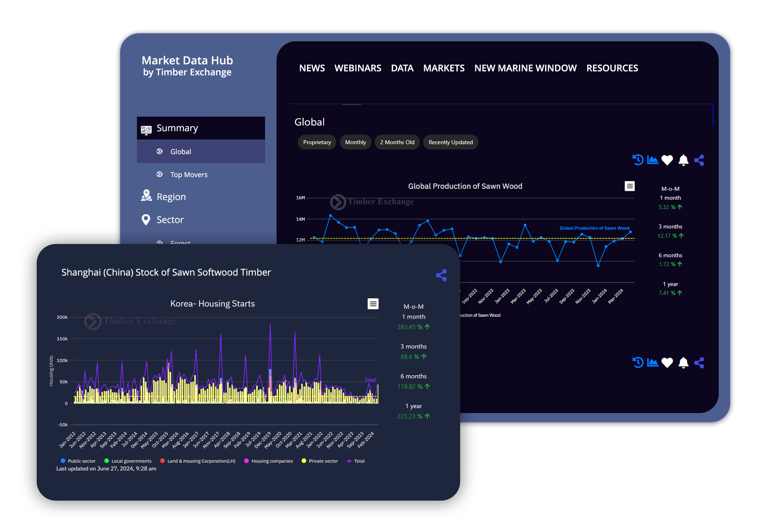
Task: Click 'Global Production of Sawn Wood' chart title
Action: [x=465, y=186]
